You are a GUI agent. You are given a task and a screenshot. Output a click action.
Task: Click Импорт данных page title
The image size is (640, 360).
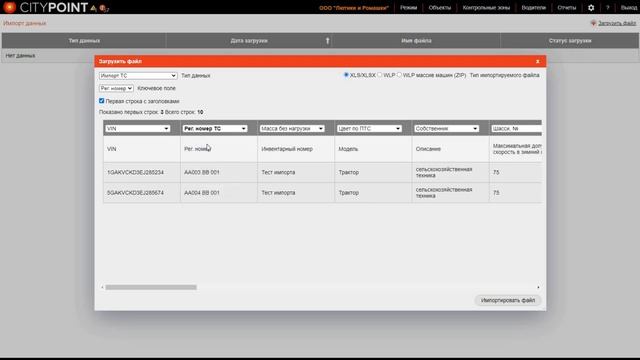[24, 23]
